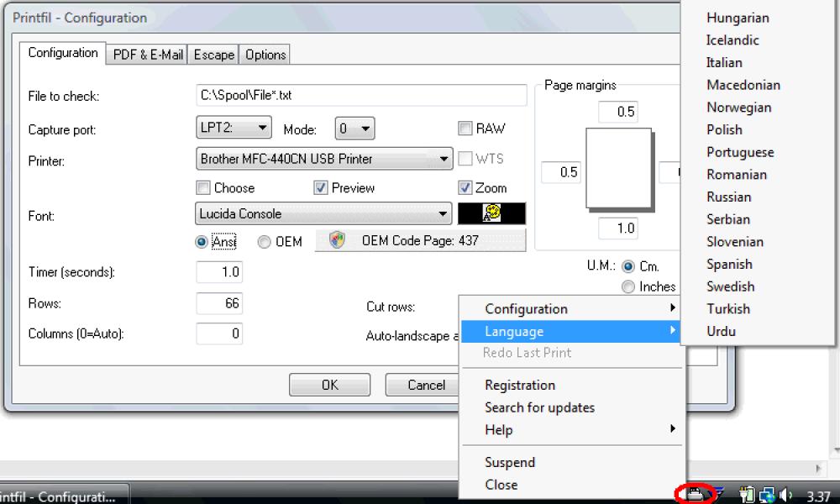
Task: Select Search for updates menu item
Action: click(x=541, y=407)
